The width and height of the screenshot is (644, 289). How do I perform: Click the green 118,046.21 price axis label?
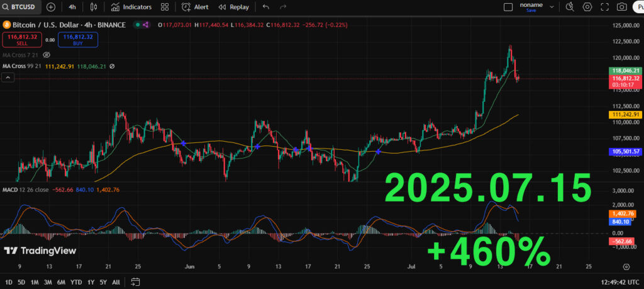click(x=625, y=71)
